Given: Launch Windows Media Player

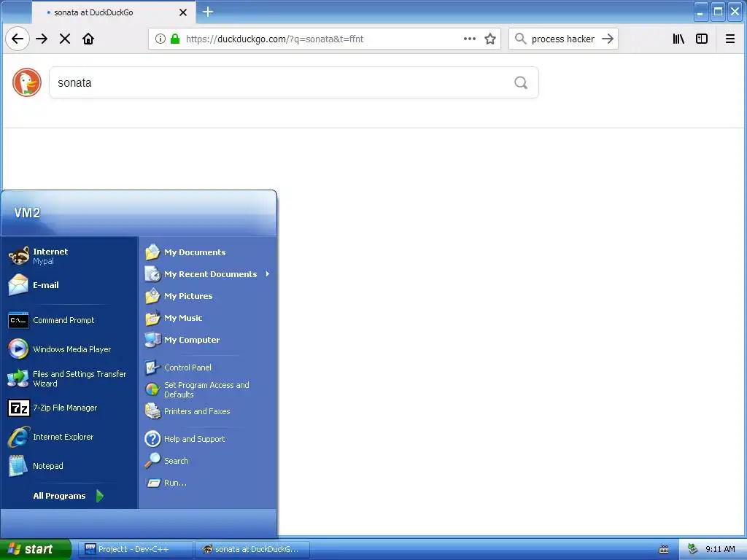Looking at the screenshot, I should pyautogui.click(x=69, y=349).
